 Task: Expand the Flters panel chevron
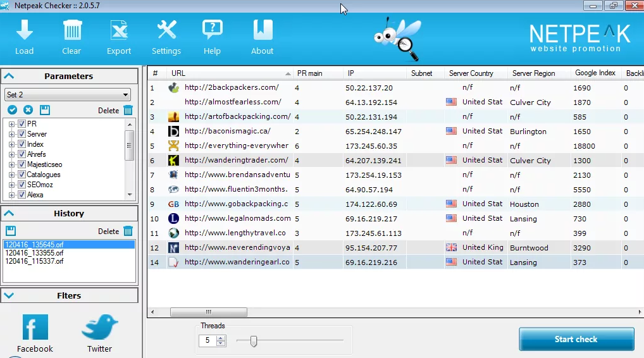pyautogui.click(x=9, y=295)
